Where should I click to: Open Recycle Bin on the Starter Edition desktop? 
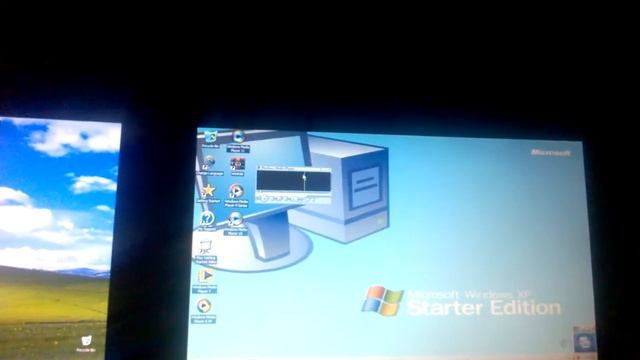pyautogui.click(x=211, y=139)
